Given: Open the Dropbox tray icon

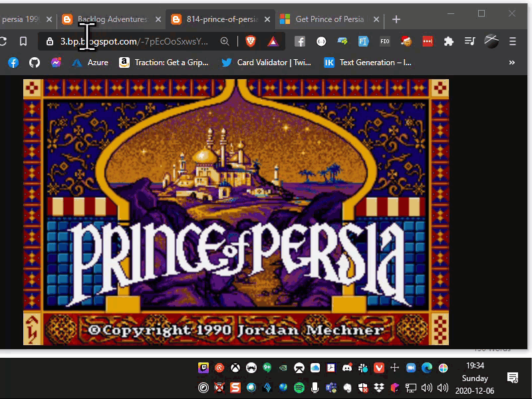Looking at the screenshot, I should [378, 388].
